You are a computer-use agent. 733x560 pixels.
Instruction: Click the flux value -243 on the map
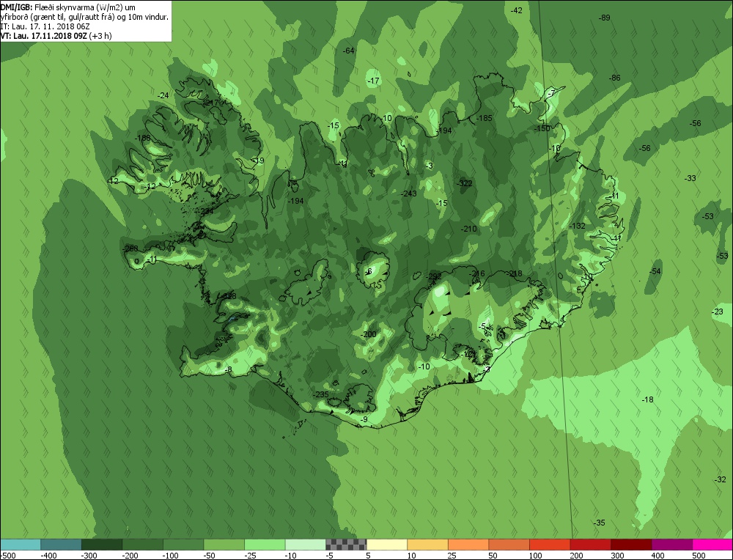click(408, 194)
